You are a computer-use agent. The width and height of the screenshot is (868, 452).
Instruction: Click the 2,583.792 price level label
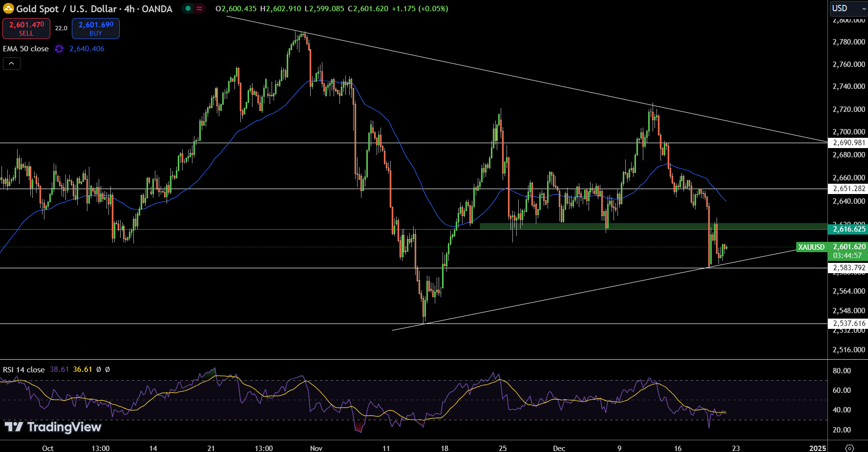point(848,268)
